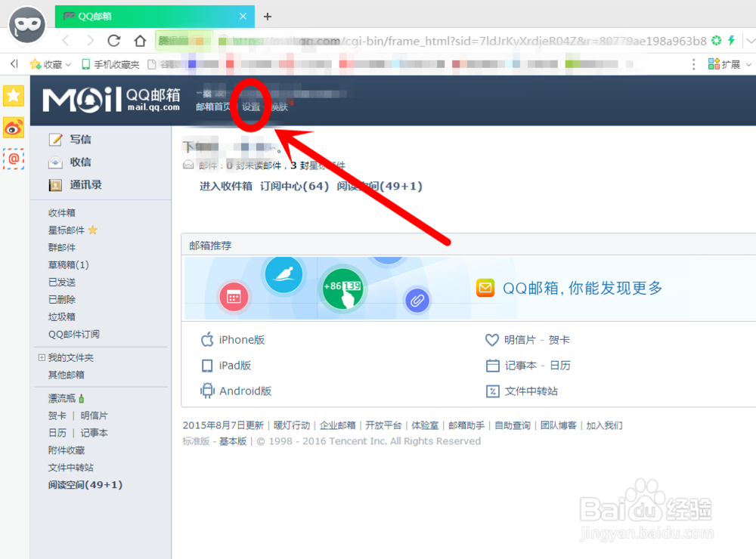
Task: Expand 我的文件夹 plus icon
Action: click(42, 357)
